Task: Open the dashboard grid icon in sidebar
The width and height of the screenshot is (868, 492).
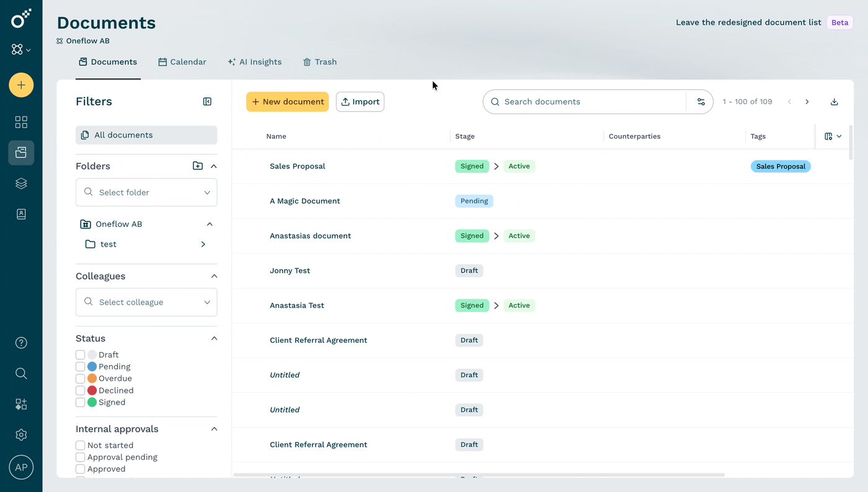Action: [x=21, y=122]
